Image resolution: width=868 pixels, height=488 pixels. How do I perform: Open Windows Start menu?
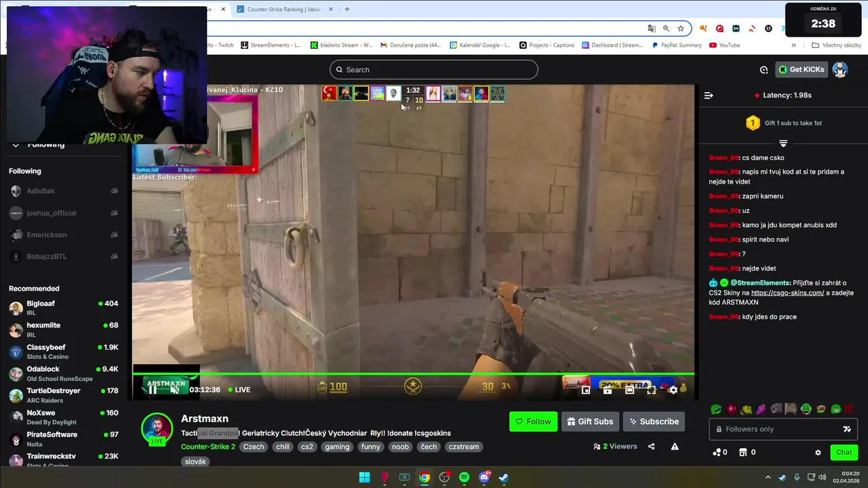pyautogui.click(x=364, y=477)
